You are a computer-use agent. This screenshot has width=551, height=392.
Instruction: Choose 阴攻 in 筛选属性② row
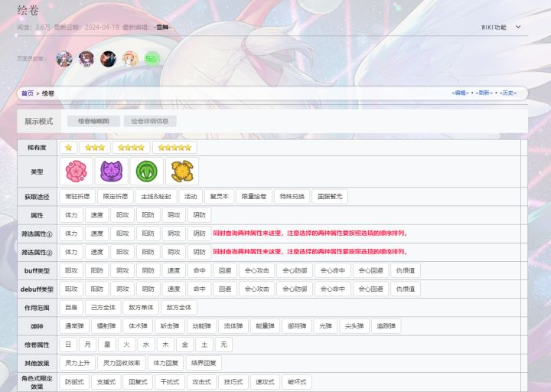click(174, 252)
